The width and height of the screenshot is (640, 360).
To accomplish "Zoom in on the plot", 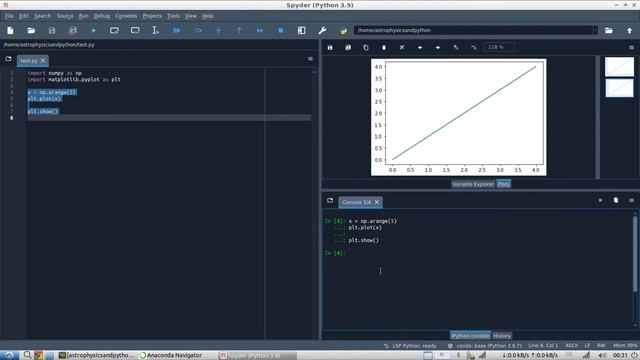I will coord(456,47).
